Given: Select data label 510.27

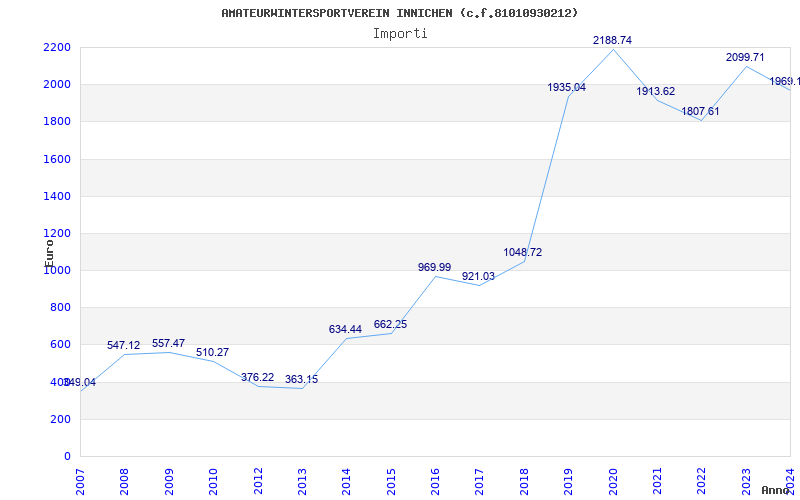Looking at the screenshot, I should [x=212, y=353].
